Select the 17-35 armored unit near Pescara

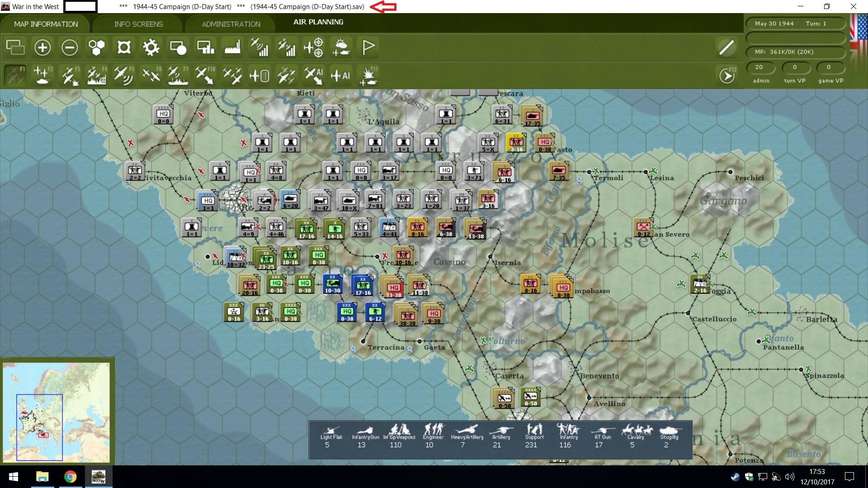coord(532,116)
